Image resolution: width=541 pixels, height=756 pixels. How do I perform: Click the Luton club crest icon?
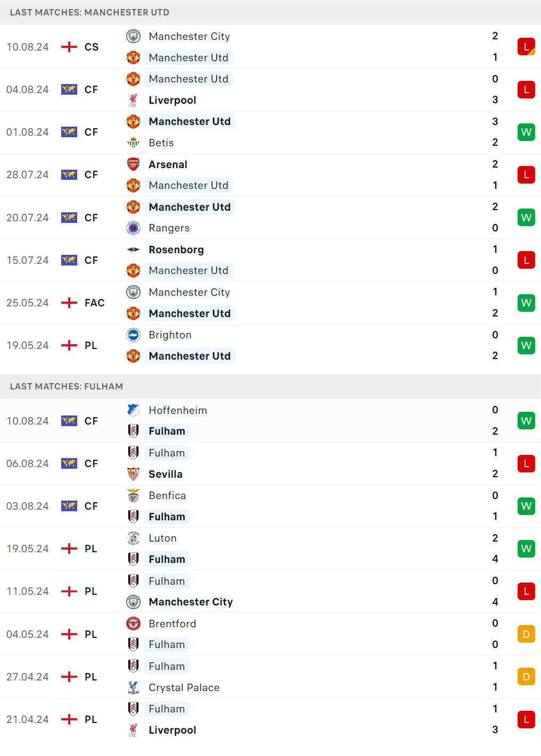coord(133,538)
